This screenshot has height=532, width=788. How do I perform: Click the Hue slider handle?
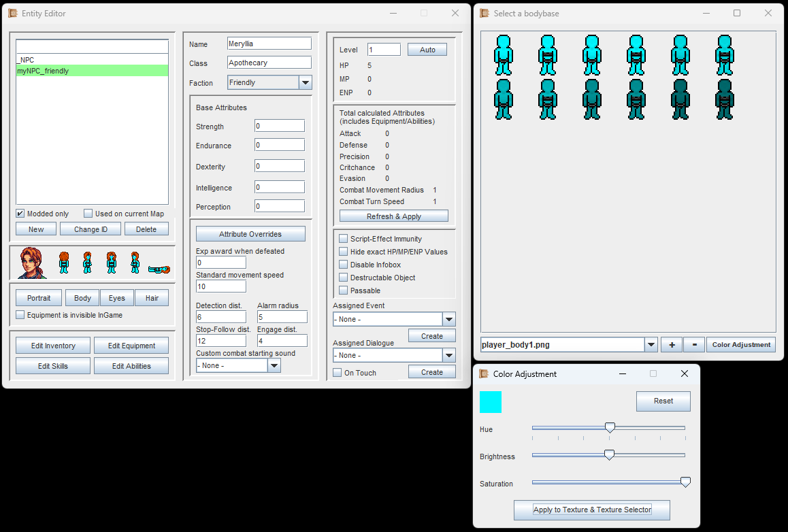[610, 428]
